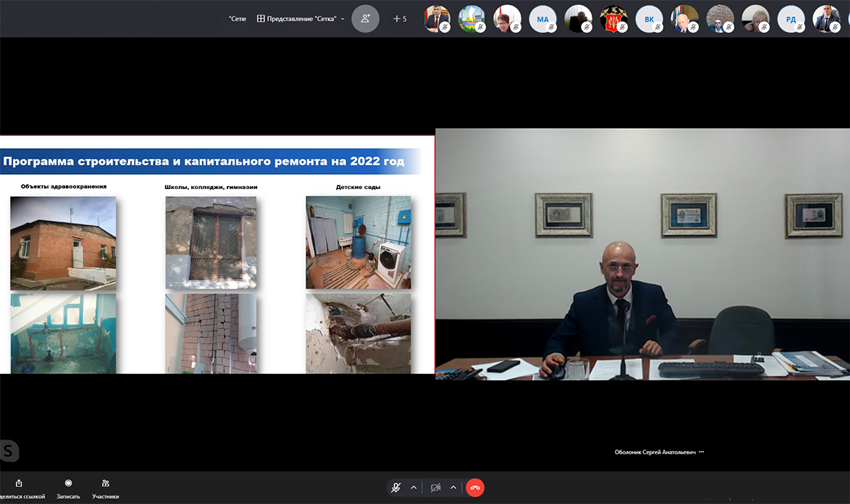This screenshot has height=504, width=850.
Task: Turn on camera in call controls
Action: pos(436,488)
